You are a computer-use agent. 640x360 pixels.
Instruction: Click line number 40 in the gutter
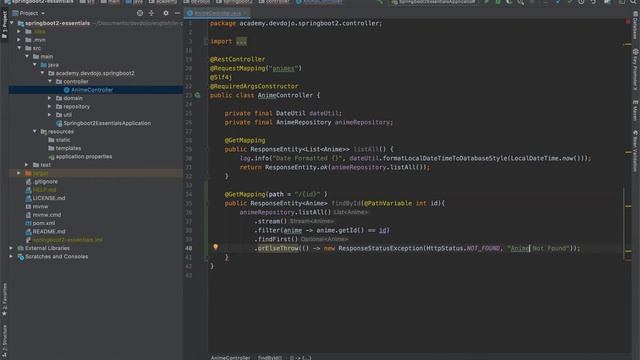tap(189, 248)
